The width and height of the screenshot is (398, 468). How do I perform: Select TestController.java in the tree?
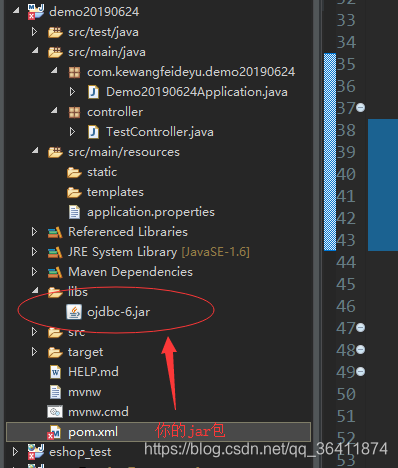click(160, 132)
